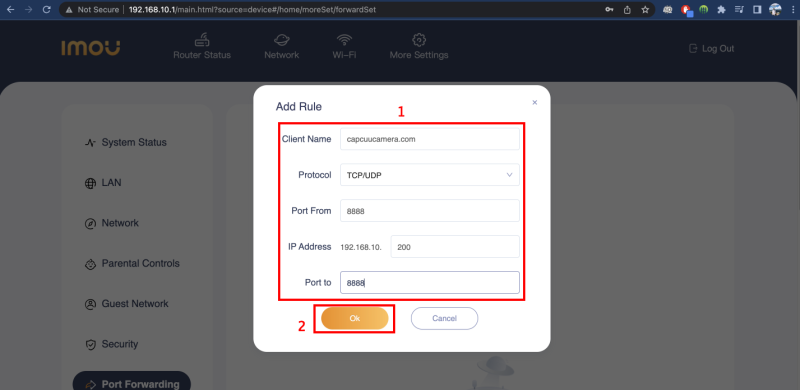This screenshot has height=390, width=800.
Task: Open Network item in left sidebar
Action: (111, 223)
